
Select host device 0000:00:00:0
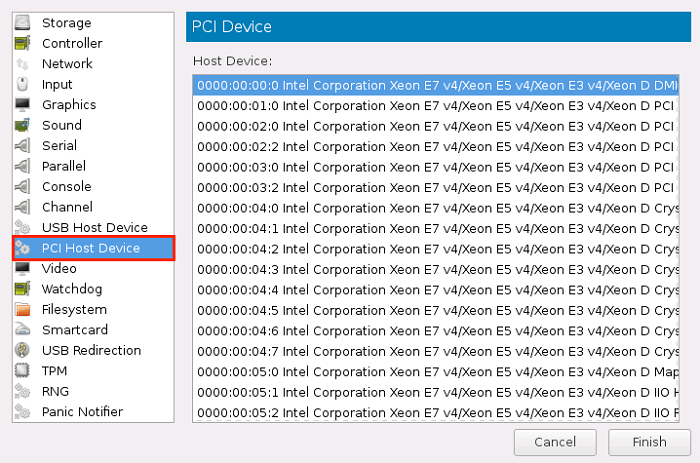(436, 85)
